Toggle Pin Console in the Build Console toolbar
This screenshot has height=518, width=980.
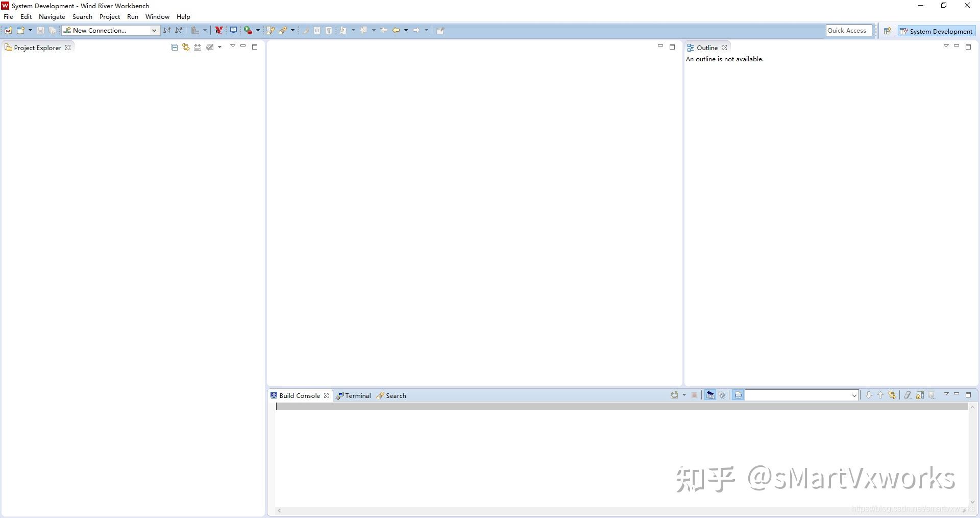[x=710, y=395]
